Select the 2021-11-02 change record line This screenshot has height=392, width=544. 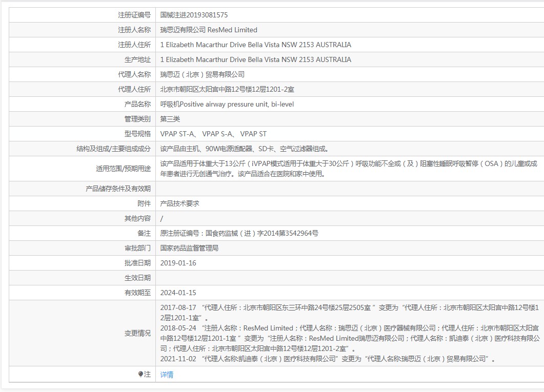click(x=328, y=359)
